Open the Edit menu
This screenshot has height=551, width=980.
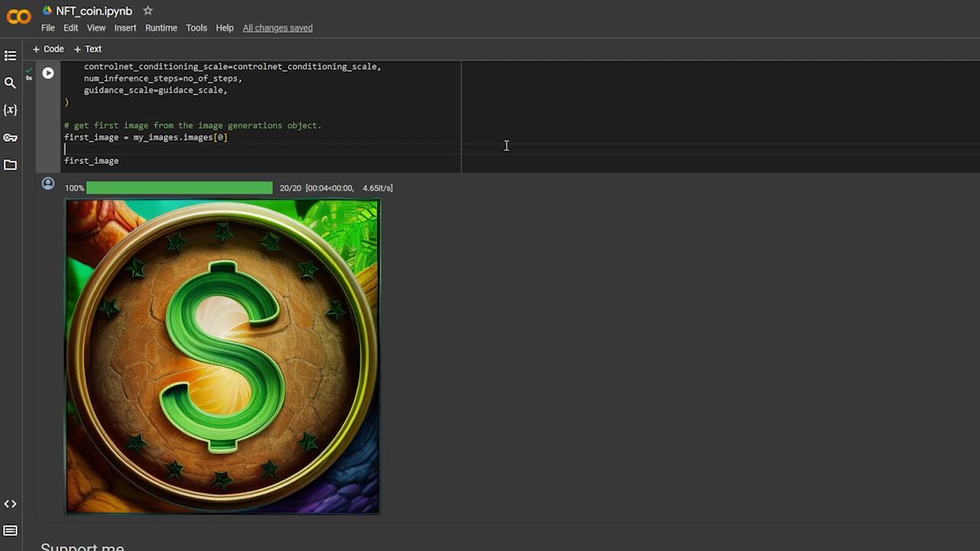click(x=70, y=28)
